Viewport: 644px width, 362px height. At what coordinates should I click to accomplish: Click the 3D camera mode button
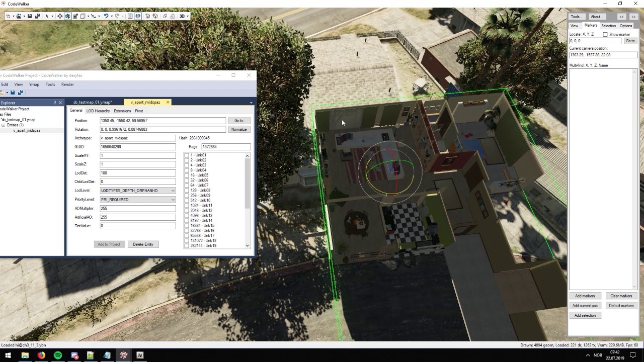(x=182, y=16)
